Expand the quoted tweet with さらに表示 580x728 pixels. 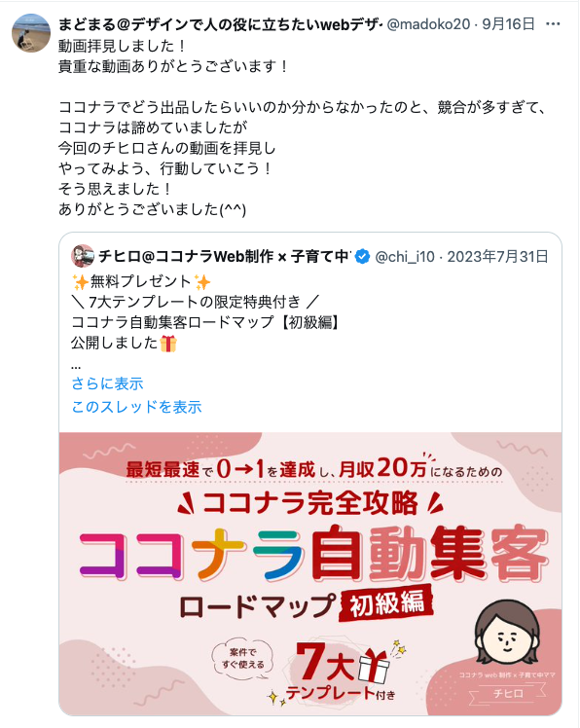(x=107, y=384)
